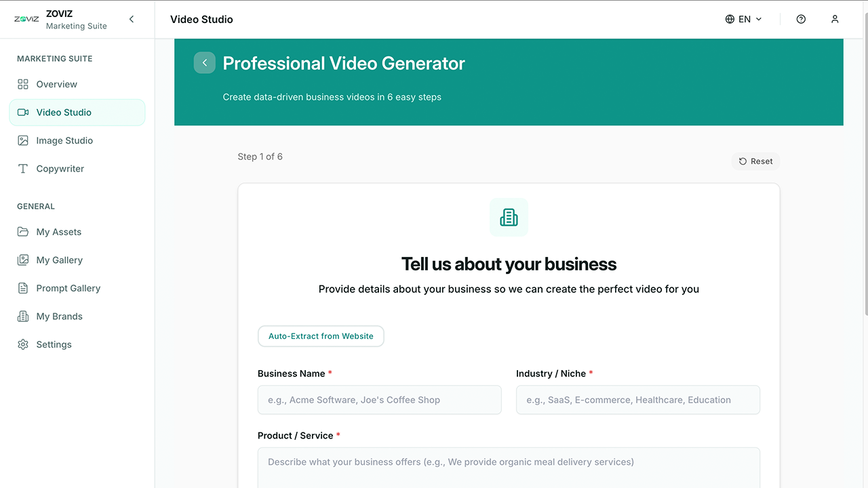Open Copywriter from the sidebar
Screen dimensions: 868x488
pyautogui.click(x=77, y=169)
